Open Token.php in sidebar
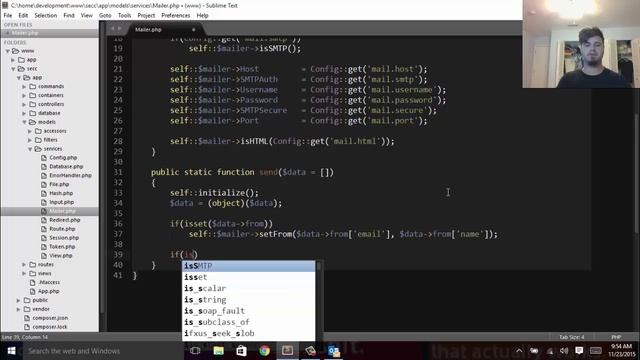640x360 pixels. [62, 247]
